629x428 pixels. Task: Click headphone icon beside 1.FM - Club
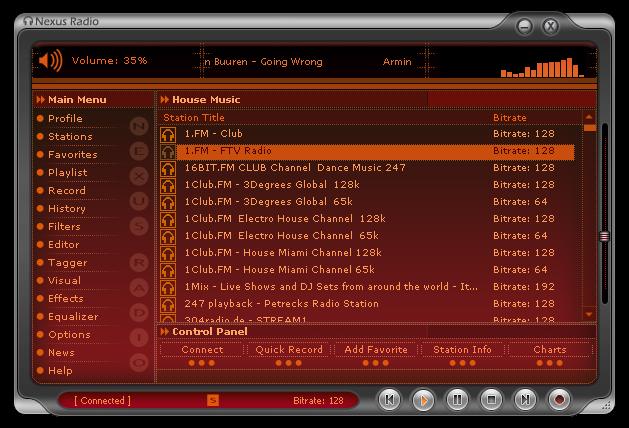click(x=168, y=134)
